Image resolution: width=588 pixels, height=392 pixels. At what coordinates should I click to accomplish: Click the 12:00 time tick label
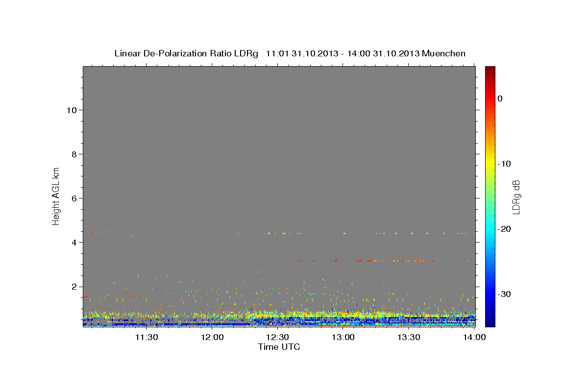click(212, 337)
